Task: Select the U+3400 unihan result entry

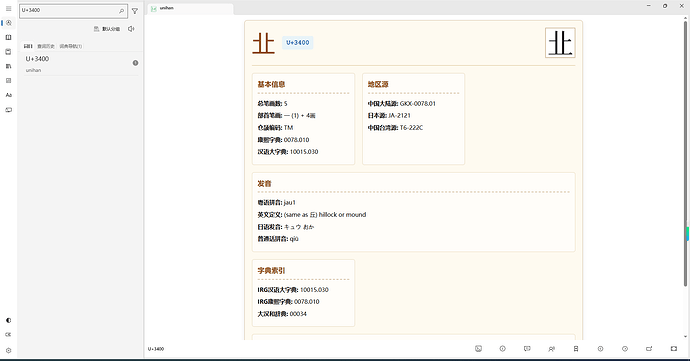Action: tap(81, 64)
